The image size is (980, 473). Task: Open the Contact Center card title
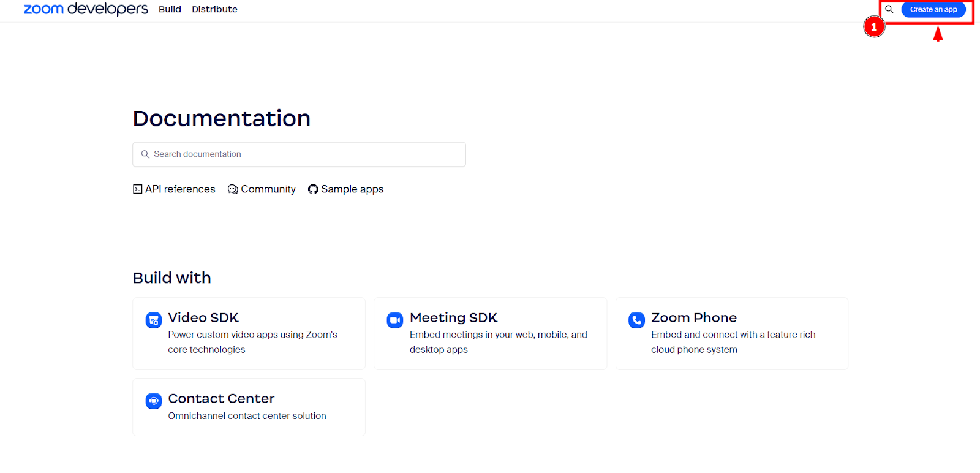[x=221, y=398]
